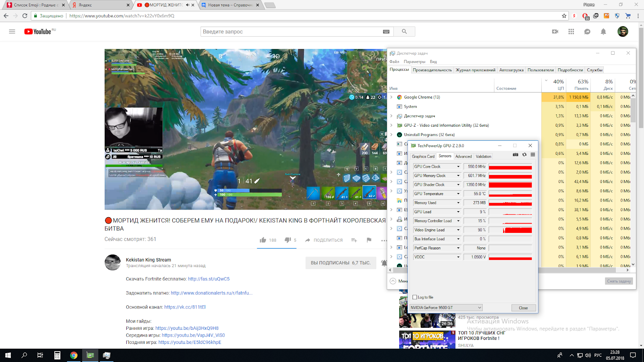This screenshot has width=644, height=362.
Task: Open Task Manager Производительность tab
Action: pyautogui.click(x=432, y=70)
